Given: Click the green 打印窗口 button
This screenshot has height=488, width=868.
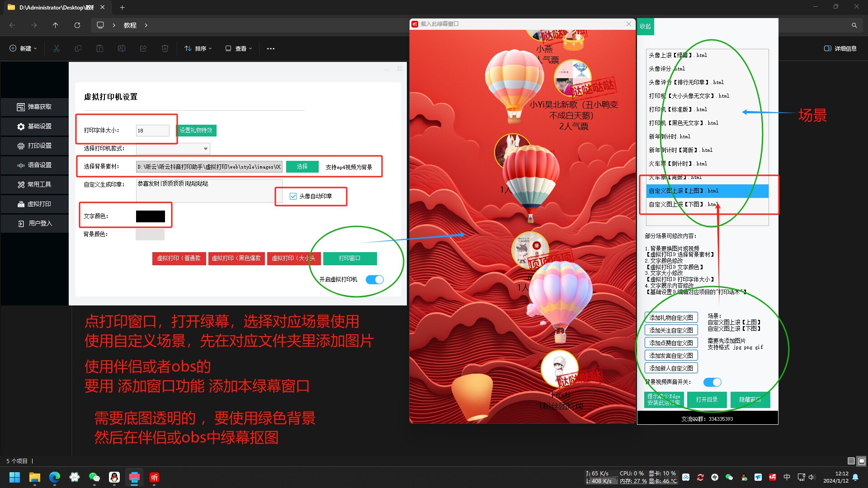Looking at the screenshot, I should (350, 258).
